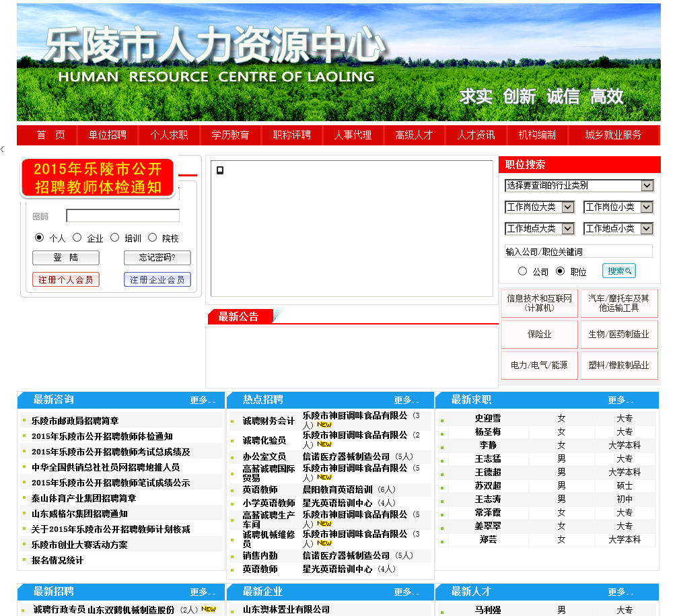Viewport: 677px width, 616px height.
Task: Select the 职称评聘 navigation item
Action: (292, 135)
